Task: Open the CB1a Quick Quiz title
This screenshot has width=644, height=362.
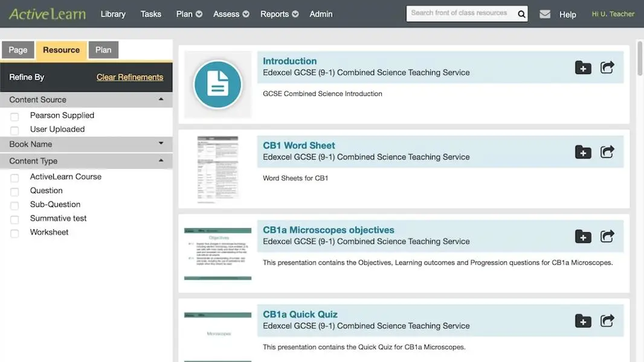Action: point(300,314)
